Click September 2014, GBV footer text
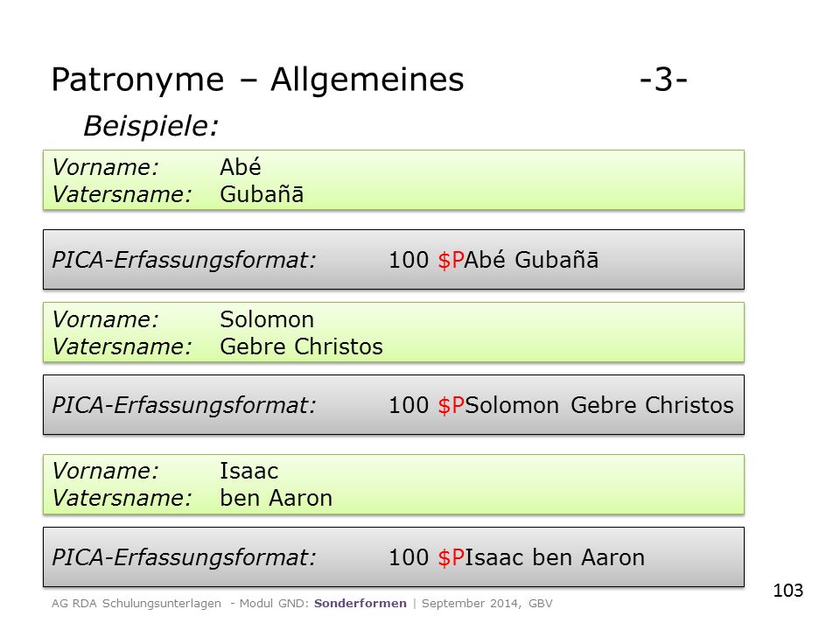This screenshot has height=630, width=840. tap(487, 604)
